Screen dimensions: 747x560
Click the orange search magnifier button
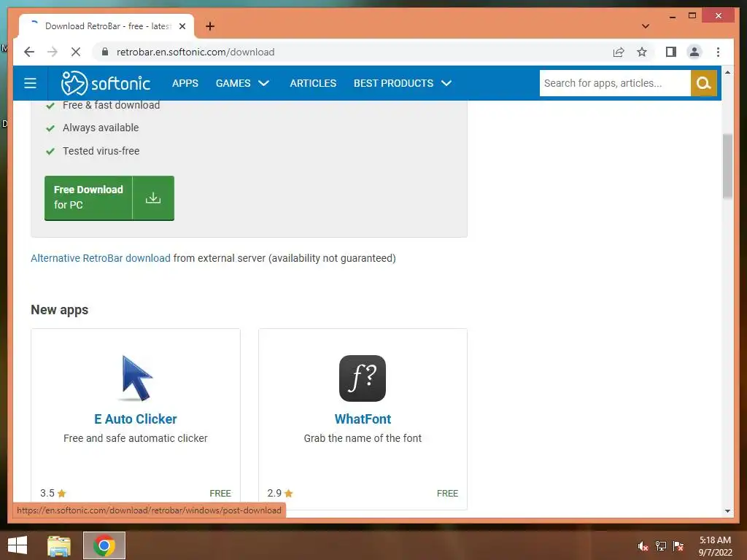[704, 83]
